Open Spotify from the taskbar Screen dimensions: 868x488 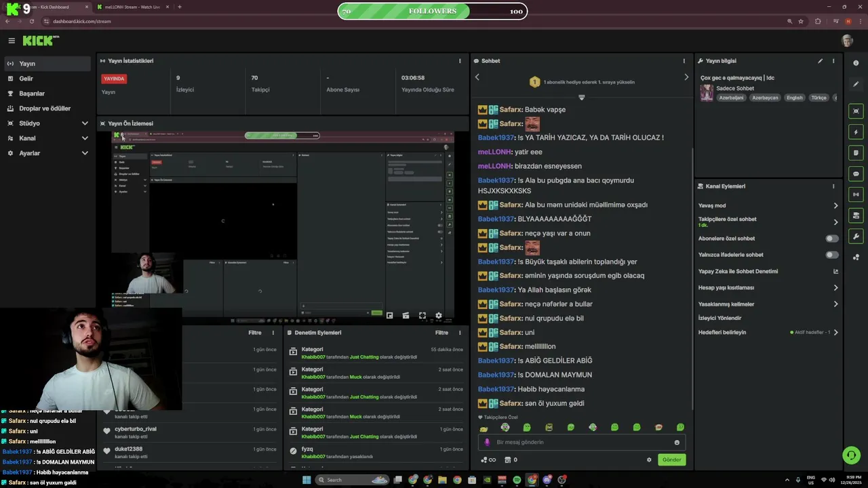[517, 480]
